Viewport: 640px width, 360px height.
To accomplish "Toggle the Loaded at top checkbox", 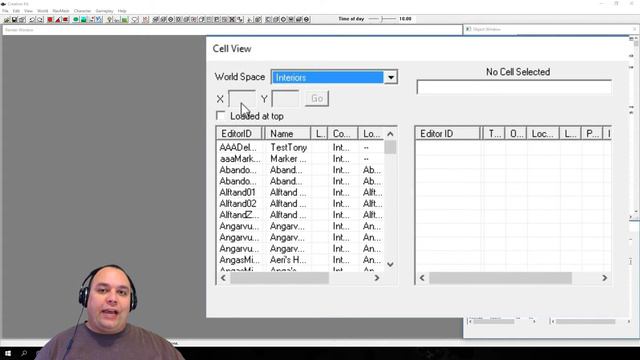I will tap(220, 116).
